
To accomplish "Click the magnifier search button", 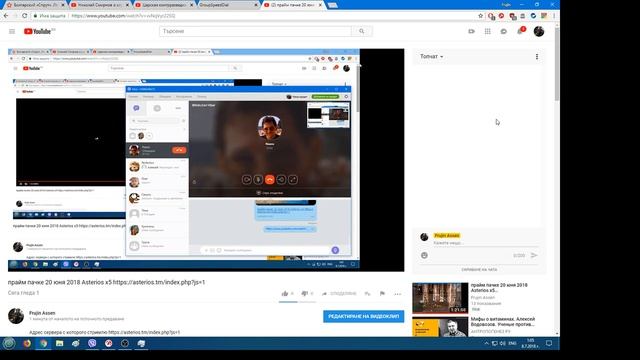I will tap(362, 31).
